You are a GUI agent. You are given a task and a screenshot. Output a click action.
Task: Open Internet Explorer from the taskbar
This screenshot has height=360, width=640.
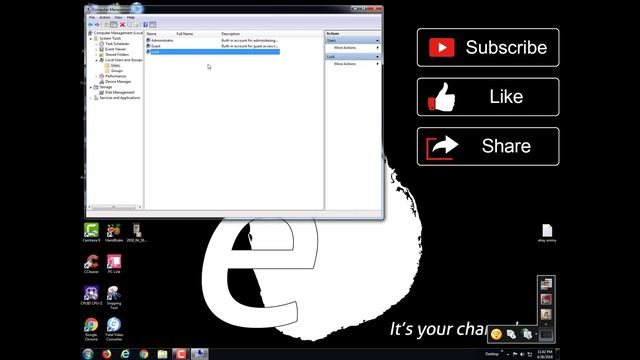(x=125, y=354)
